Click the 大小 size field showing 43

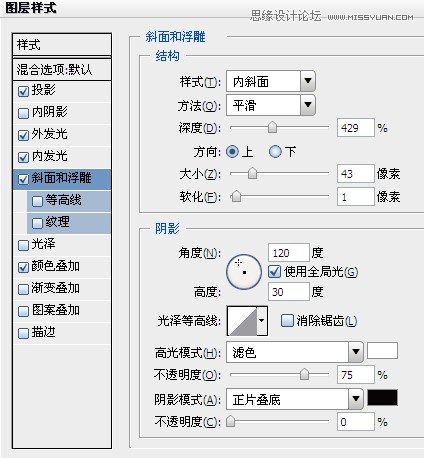coord(355,174)
